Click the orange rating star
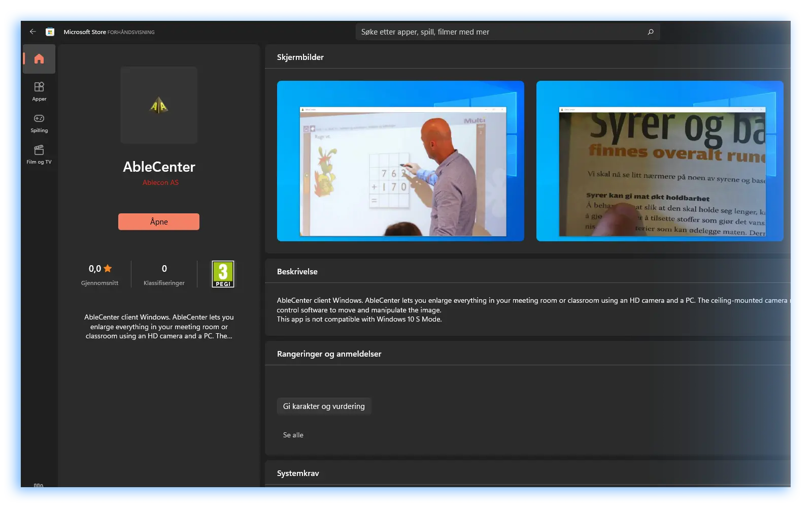 [x=108, y=268]
